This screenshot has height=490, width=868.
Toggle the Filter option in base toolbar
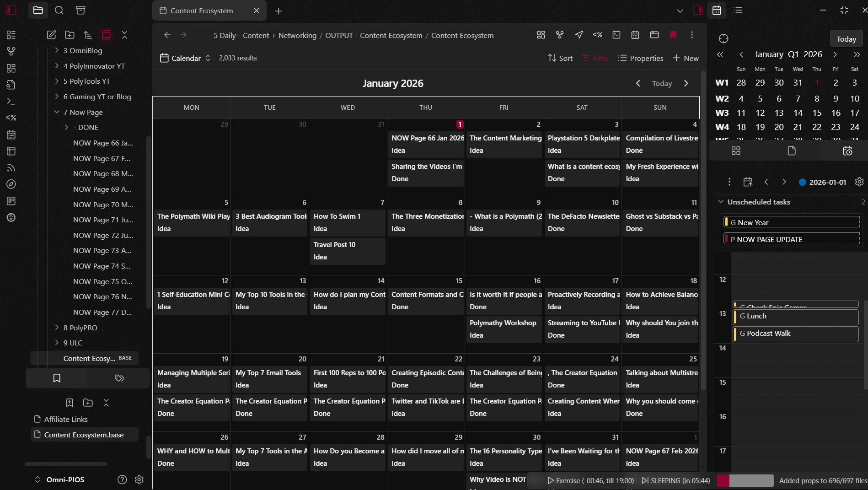point(595,58)
